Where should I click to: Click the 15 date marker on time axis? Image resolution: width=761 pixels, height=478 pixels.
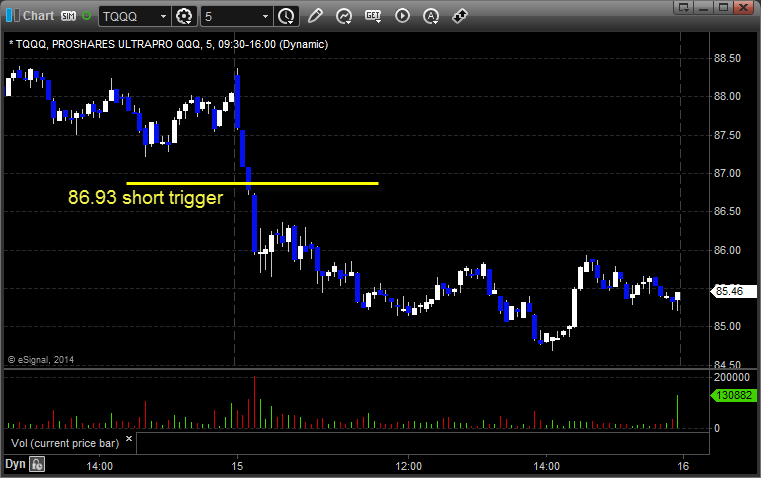pyautogui.click(x=237, y=466)
